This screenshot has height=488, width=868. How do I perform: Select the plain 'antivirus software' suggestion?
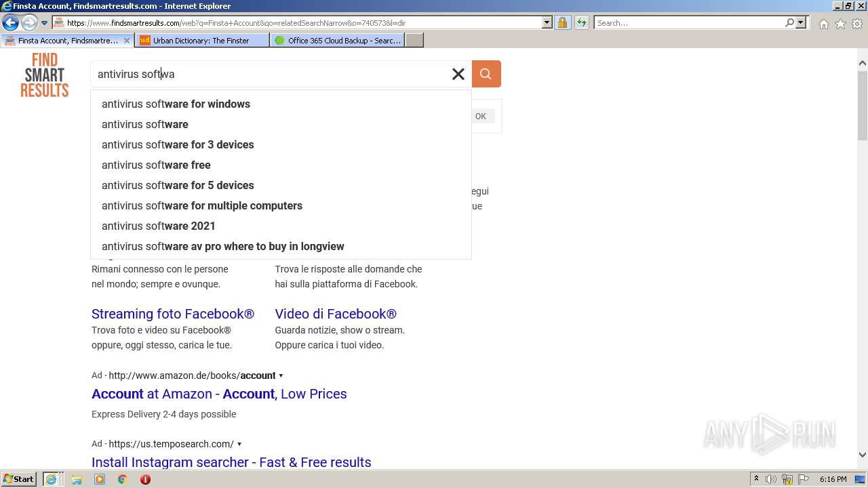[x=281, y=124]
